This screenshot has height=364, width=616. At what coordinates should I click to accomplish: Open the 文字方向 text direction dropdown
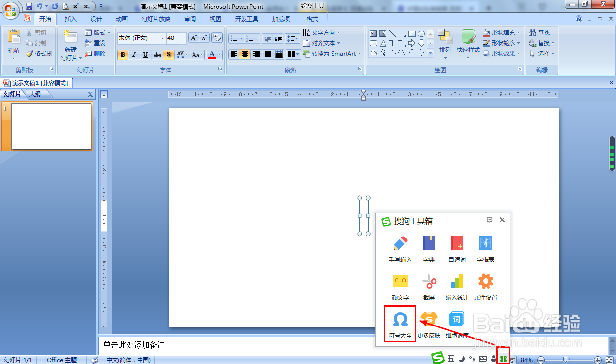tap(321, 33)
